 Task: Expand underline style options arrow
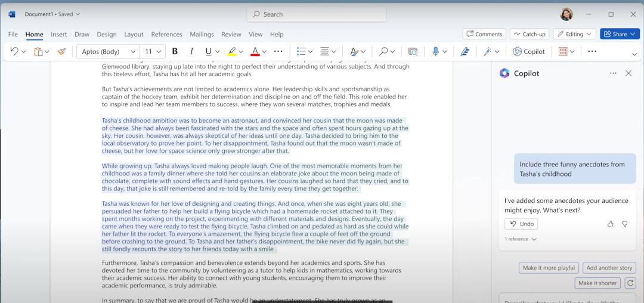(217, 52)
